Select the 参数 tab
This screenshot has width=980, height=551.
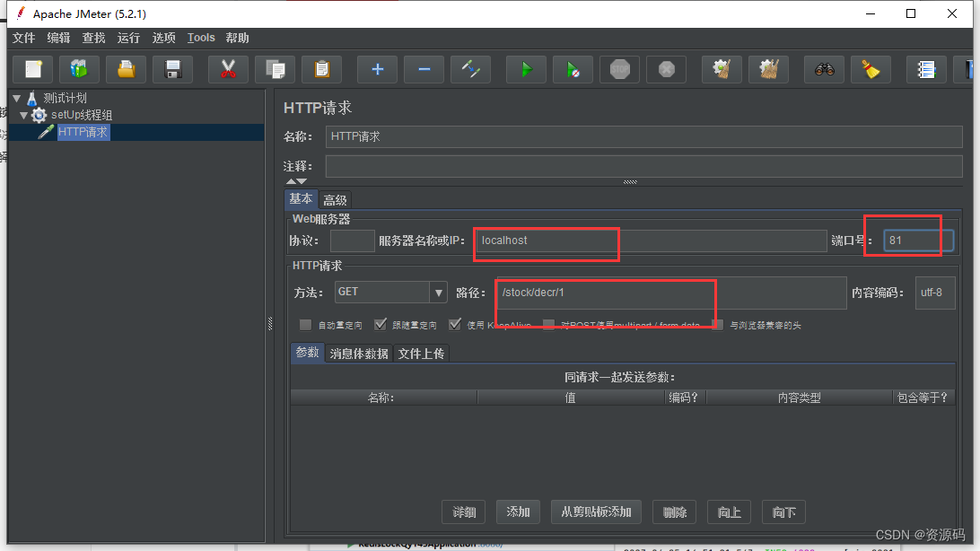click(x=308, y=353)
